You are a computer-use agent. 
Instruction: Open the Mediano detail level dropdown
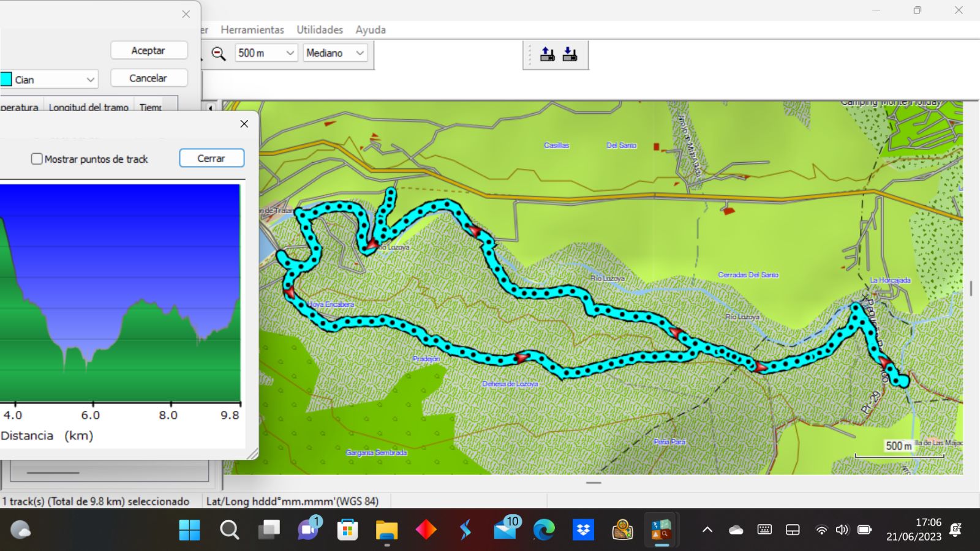pos(336,53)
